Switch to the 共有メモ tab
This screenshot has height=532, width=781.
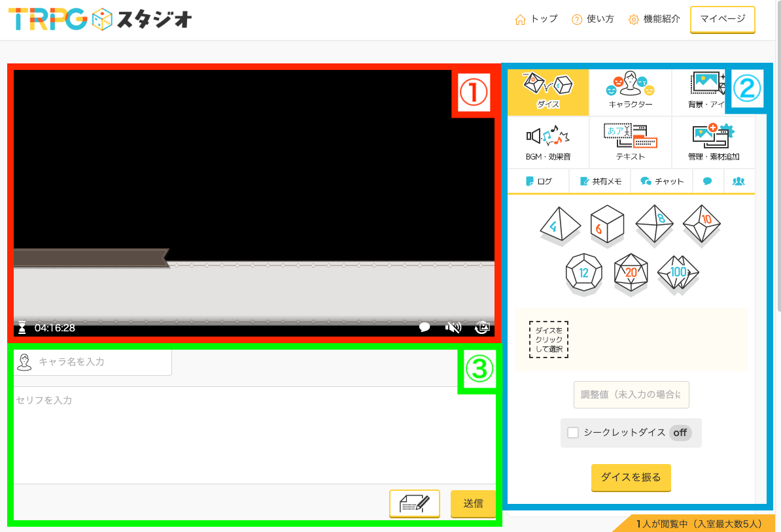600,182
